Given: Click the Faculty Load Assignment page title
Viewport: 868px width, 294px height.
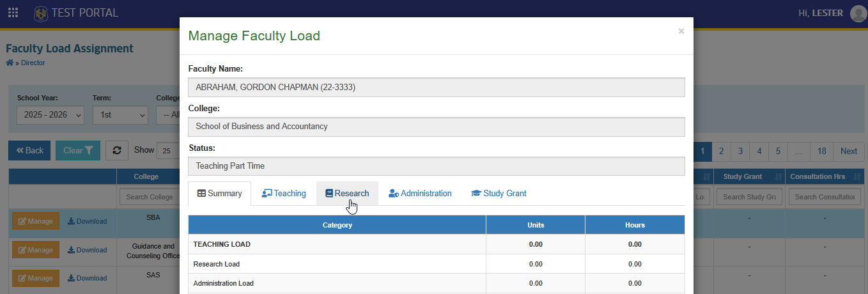Looking at the screenshot, I should [70, 49].
